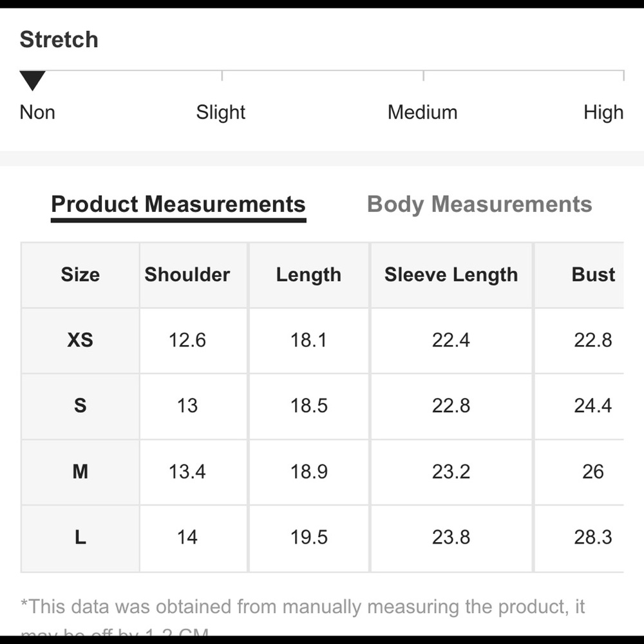644x644 pixels.
Task: Click the Stretch section heading
Action: 59,39
